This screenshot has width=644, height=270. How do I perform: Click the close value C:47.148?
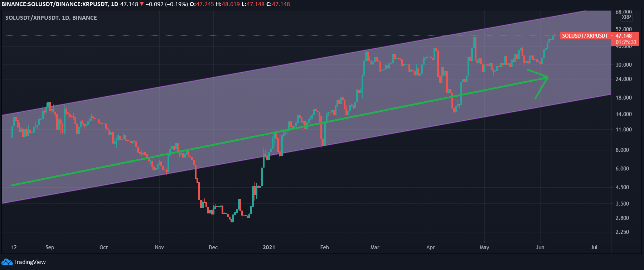pyautogui.click(x=278, y=4)
